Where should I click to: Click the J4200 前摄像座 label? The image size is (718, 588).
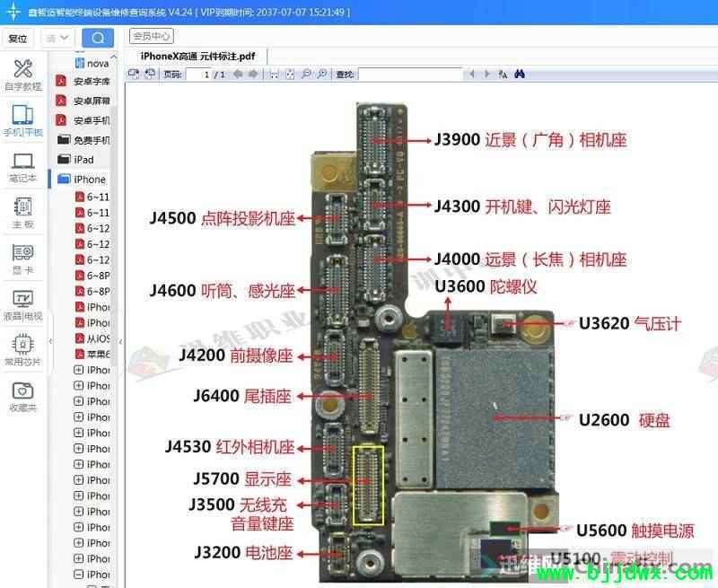coord(236,355)
